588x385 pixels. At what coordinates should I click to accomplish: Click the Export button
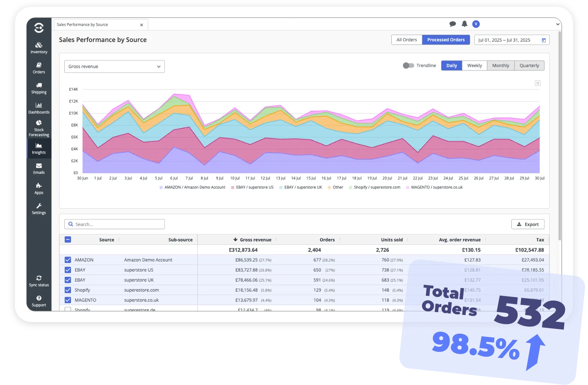click(x=527, y=224)
